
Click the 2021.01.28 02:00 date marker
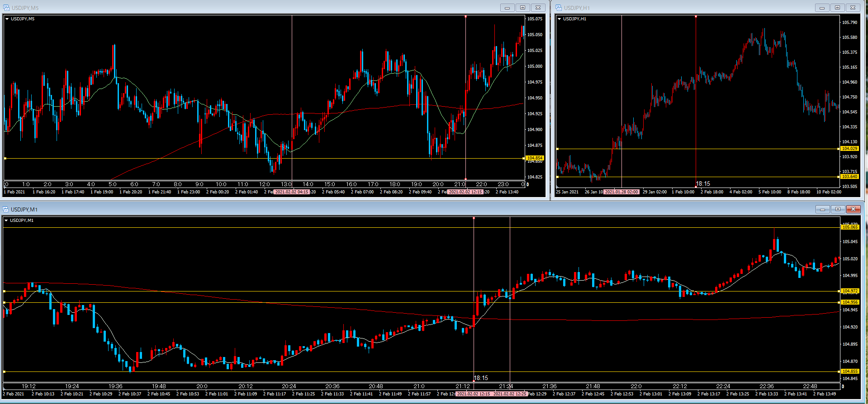point(621,192)
